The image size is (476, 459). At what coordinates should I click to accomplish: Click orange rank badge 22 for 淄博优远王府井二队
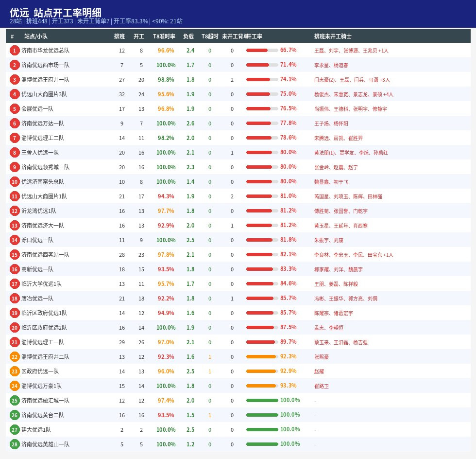coord(14,357)
